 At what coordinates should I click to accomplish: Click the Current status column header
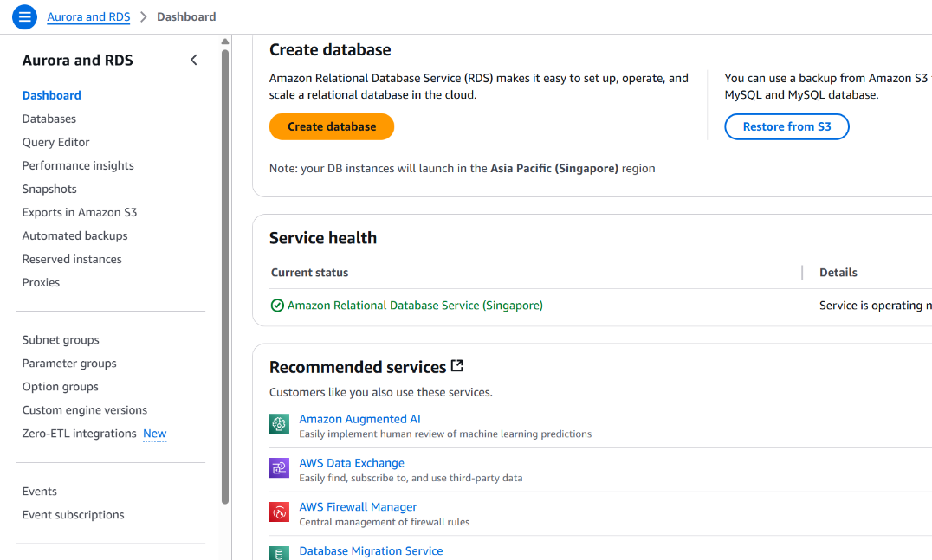click(x=310, y=273)
